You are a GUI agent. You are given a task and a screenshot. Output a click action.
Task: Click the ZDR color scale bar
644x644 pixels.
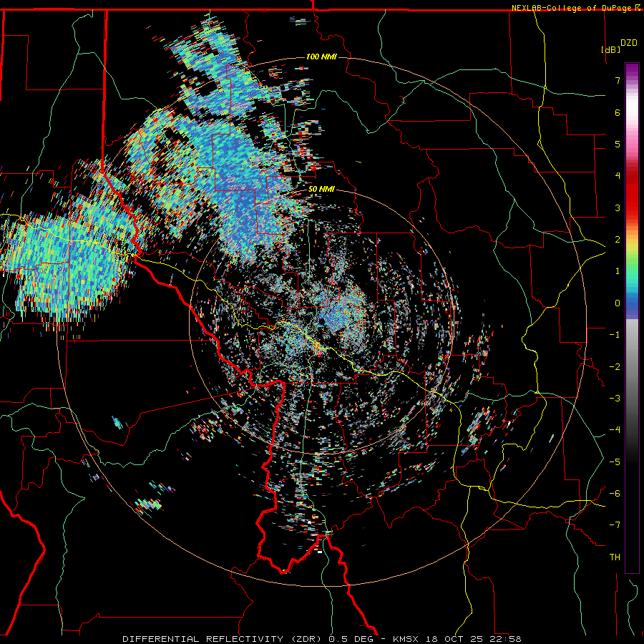[632, 318]
